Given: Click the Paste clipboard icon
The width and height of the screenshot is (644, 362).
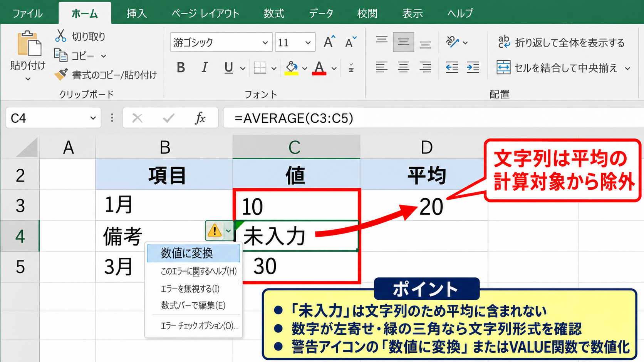Looking at the screenshot, I should 29,43.
